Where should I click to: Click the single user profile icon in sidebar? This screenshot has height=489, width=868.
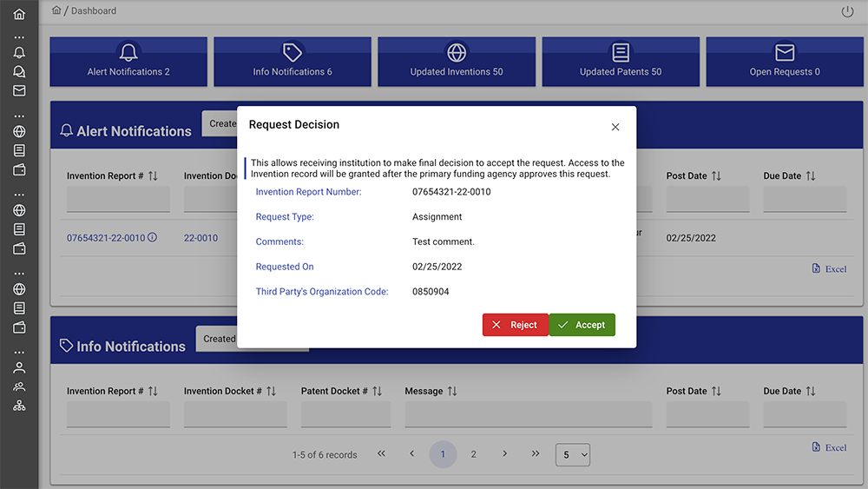19,367
